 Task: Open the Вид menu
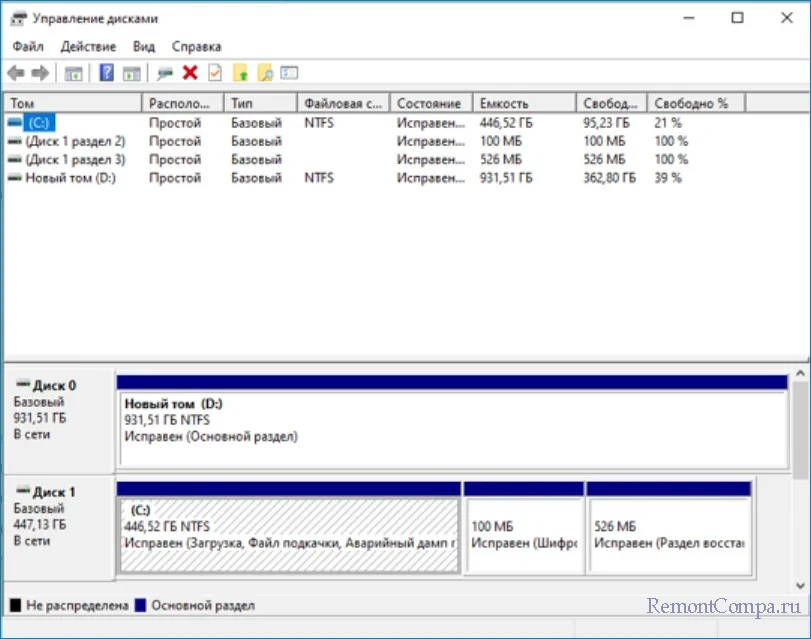click(x=144, y=46)
